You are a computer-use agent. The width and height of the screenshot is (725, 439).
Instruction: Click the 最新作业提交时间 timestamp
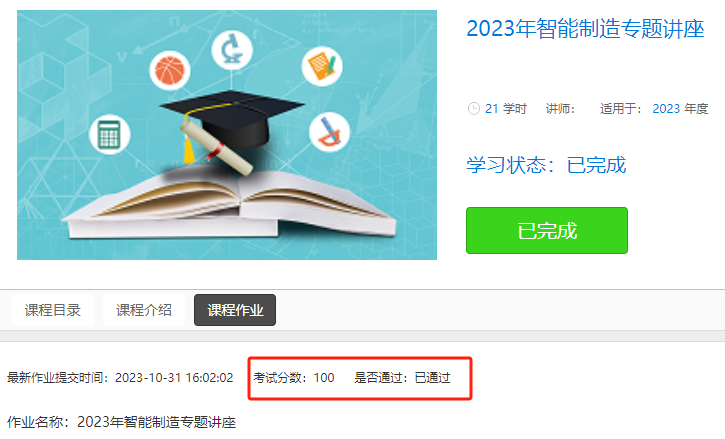120,378
